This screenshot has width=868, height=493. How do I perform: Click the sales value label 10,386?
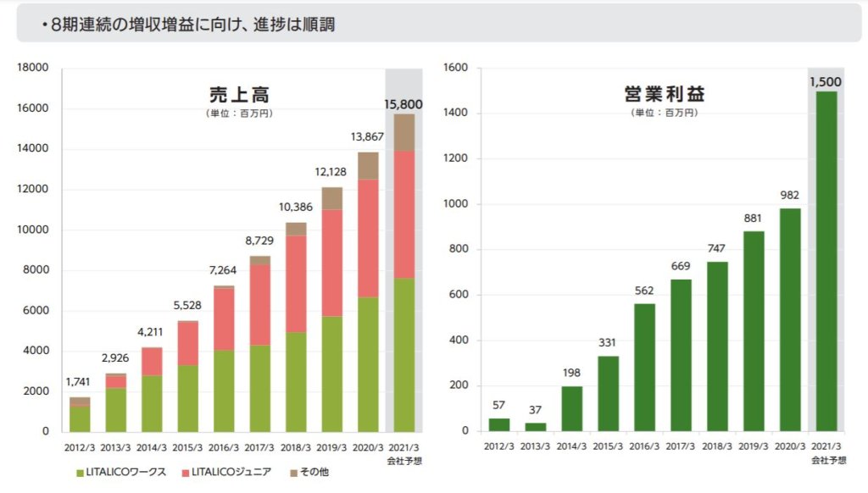click(296, 208)
